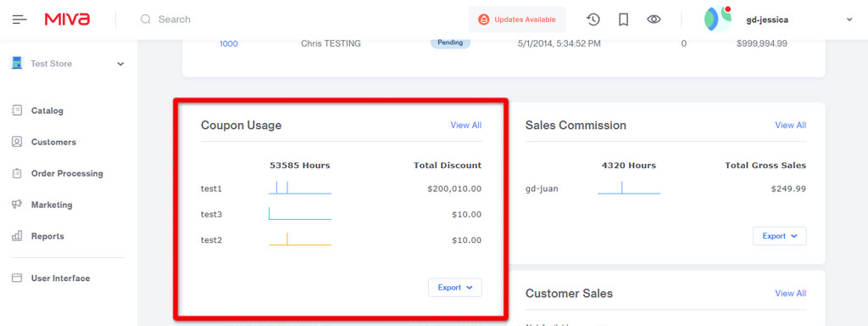
Task: Click the Miva logo
Action: point(67,20)
